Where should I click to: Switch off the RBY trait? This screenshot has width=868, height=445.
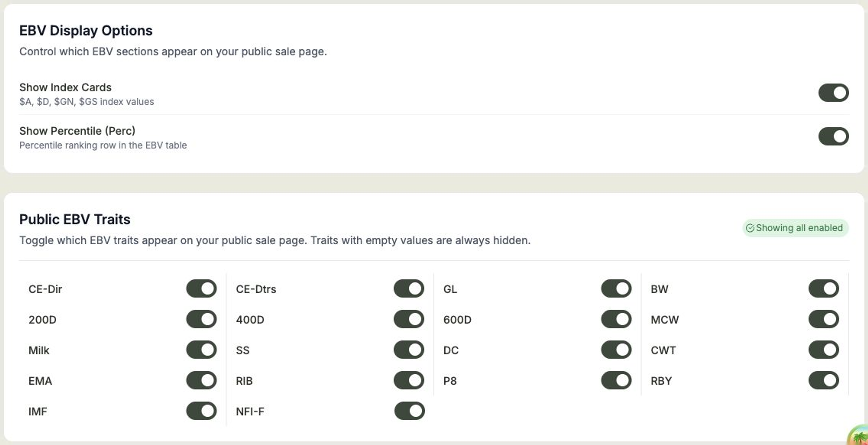pos(824,380)
